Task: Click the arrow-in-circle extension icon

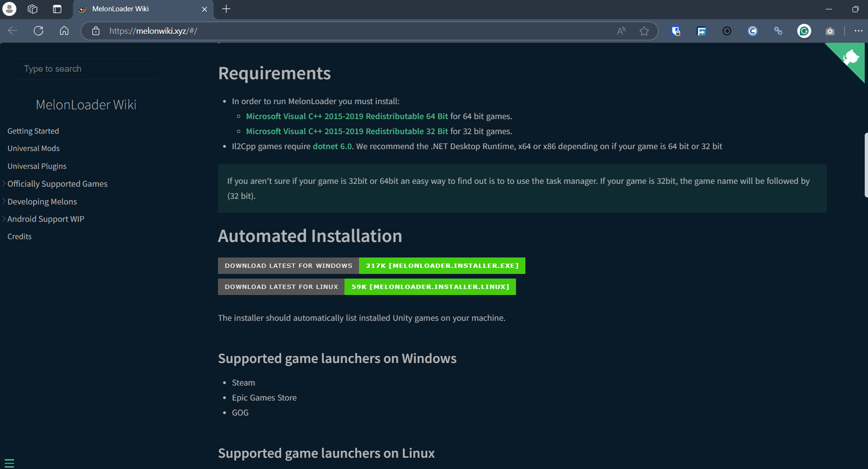Action: (727, 31)
